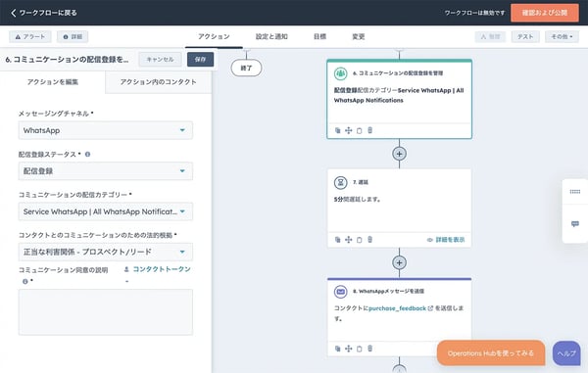This screenshot has width=588, height=373.
Task: Click info icon below コミュニケーション同意の説明
Action: point(25,281)
